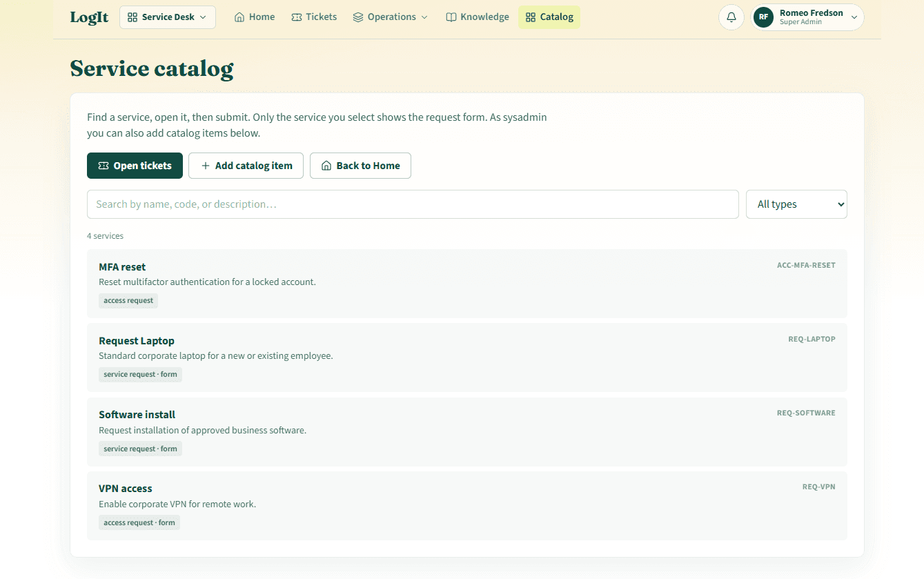Click the REQ-SOFTWARE code
The height and width of the screenshot is (579, 924).
(x=806, y=413)
